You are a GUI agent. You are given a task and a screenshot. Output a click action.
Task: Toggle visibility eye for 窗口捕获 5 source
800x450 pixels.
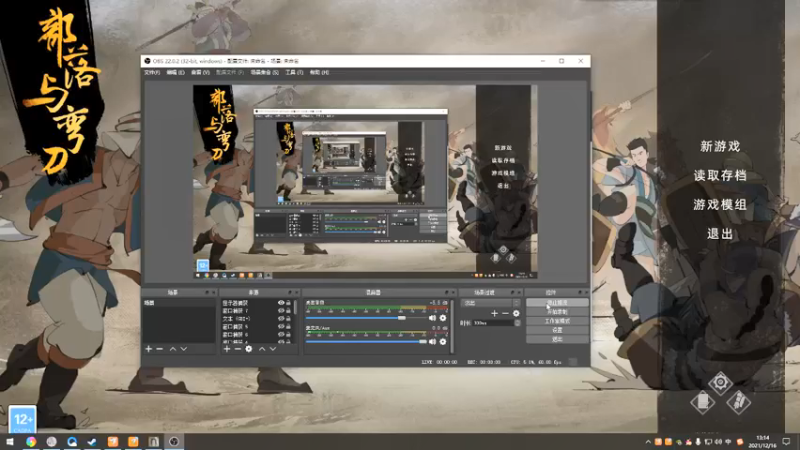281,327
